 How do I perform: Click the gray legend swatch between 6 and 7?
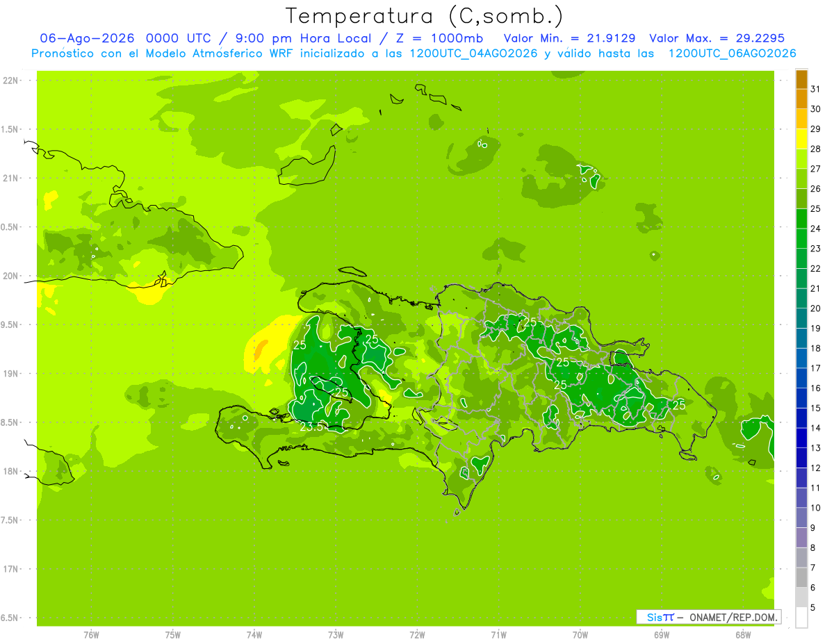pos(801,578)
